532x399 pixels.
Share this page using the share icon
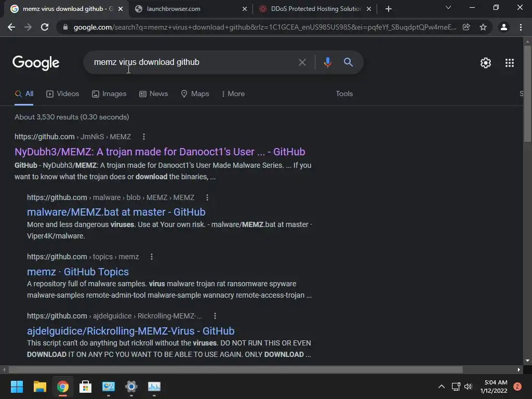(467, 27)
